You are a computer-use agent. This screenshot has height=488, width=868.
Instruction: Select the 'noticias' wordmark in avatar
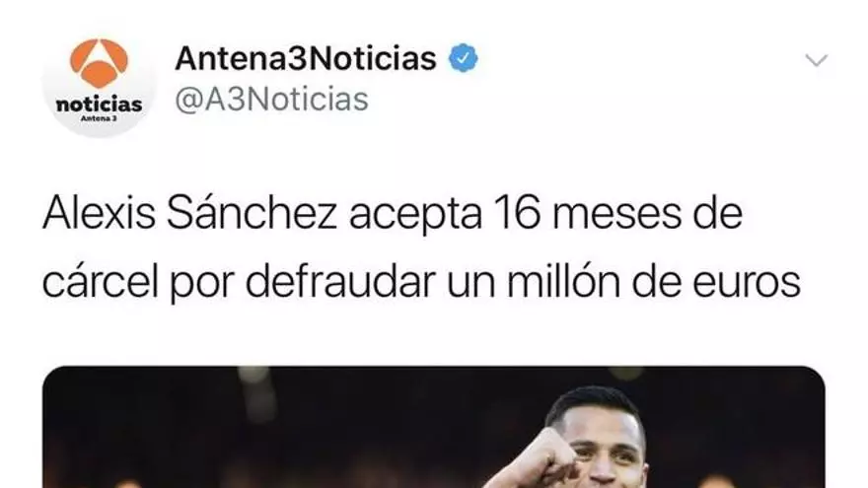pos(99,105)
